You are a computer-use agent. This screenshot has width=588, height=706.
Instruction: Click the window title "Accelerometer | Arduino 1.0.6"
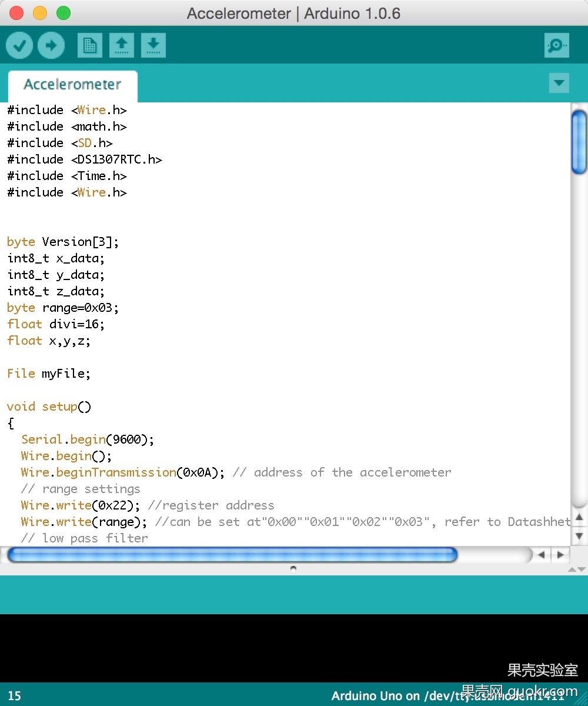pos(293,14)
